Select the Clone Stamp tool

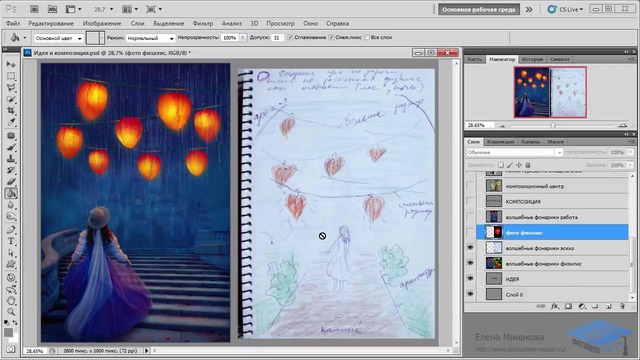[11, 159]
